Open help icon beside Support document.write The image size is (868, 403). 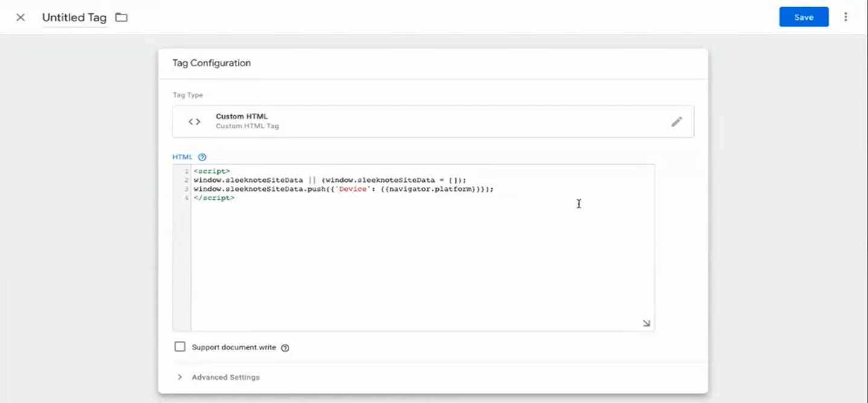coord(286,347)
